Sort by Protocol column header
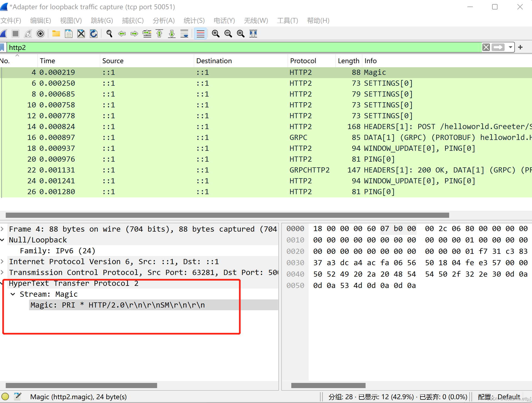This screenshot has width=532, height=403. tap(312, 61)
